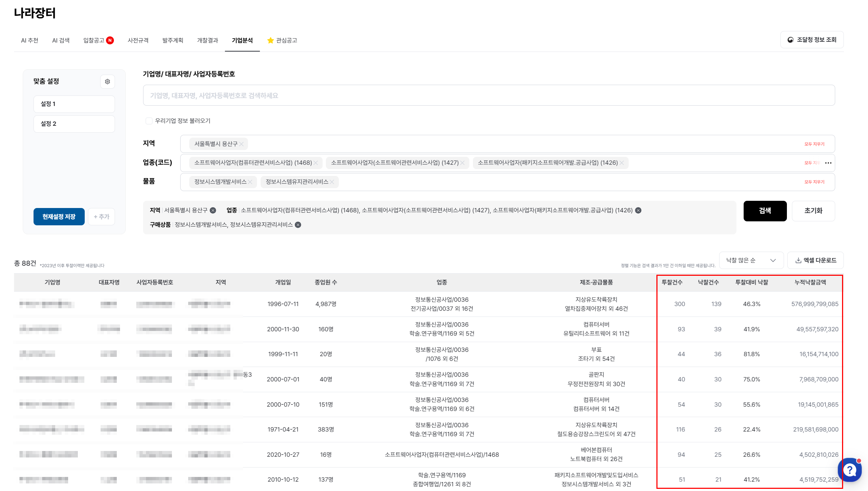Remove industry tag with code 1468
Image resolution: width=868 pixels, height=491 pixels.
coord(316,163)
